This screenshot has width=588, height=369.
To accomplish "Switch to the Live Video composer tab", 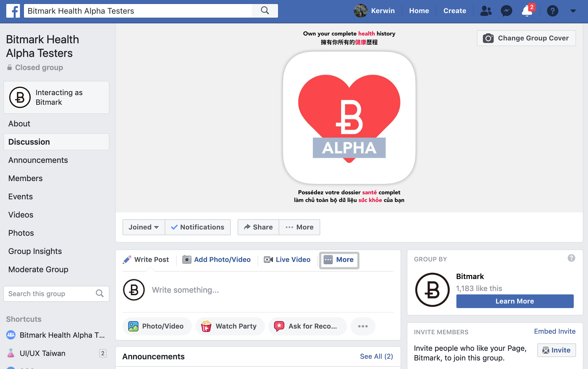I will pyautogui.click(x=287, y=260).
